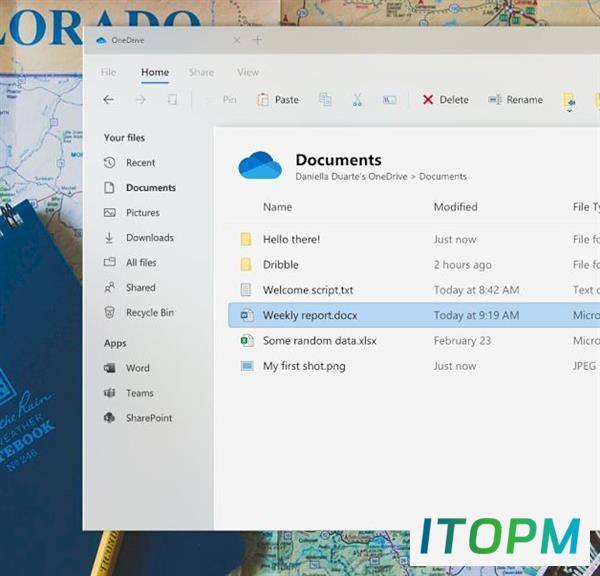This screenshot has width=600, height=576.
Task: Open the folder dropdown after Rename
Action: [x=569, y=102]
